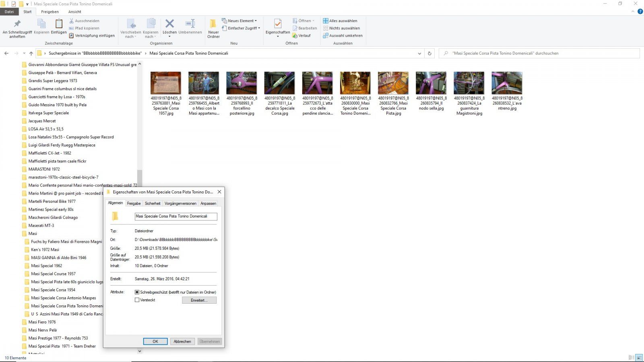
Task: Navigate up one folder level arrow
Action: coord(31,53)
